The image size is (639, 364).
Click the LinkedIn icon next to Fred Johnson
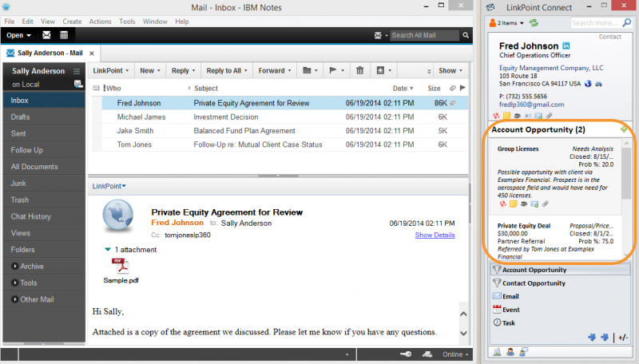[566, 45]
